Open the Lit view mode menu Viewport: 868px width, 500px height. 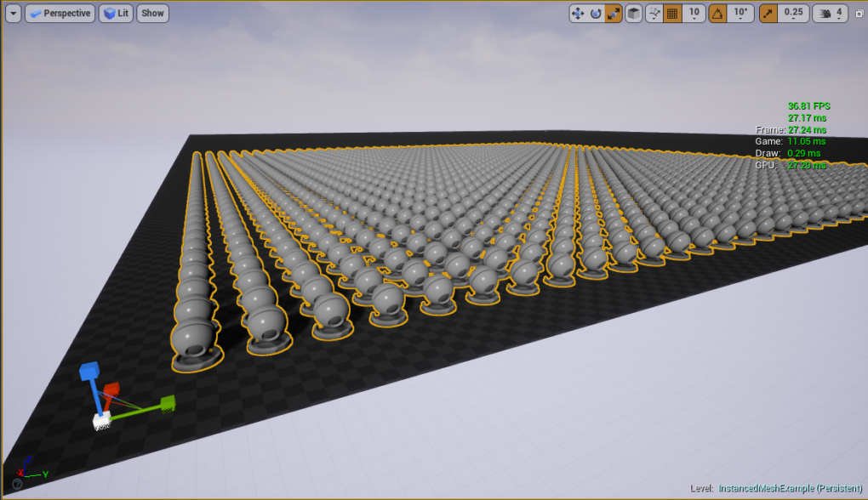[116, 14]
